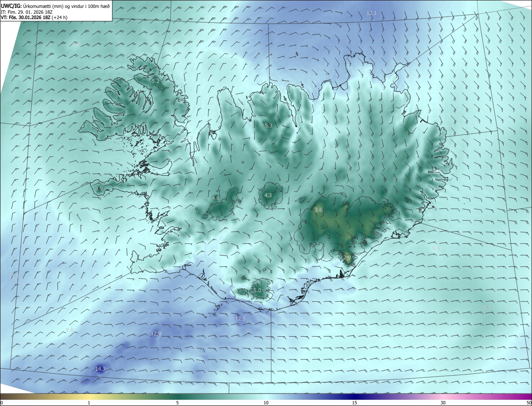The height and width of the screenshot is (406, 532).
Task: Click the 14.3 maximum value in the southwest
Action: coord(100,369)
